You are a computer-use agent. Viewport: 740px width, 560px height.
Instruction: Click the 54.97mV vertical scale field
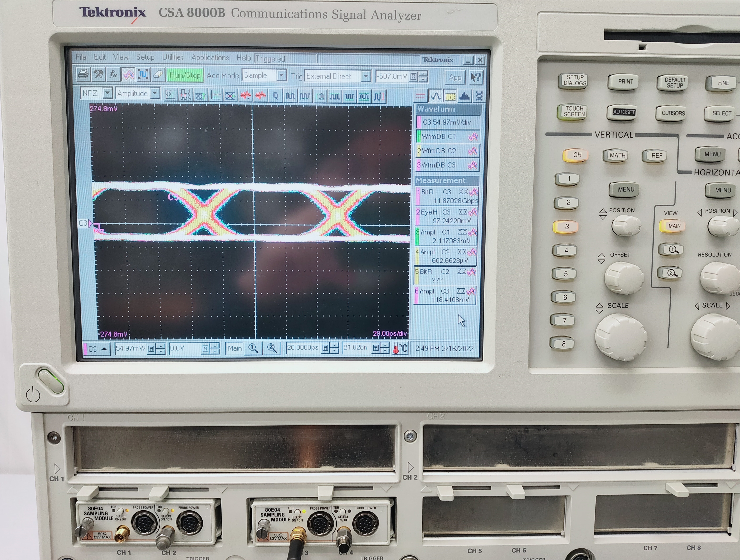pyautogui.click(x=130, y=349)
